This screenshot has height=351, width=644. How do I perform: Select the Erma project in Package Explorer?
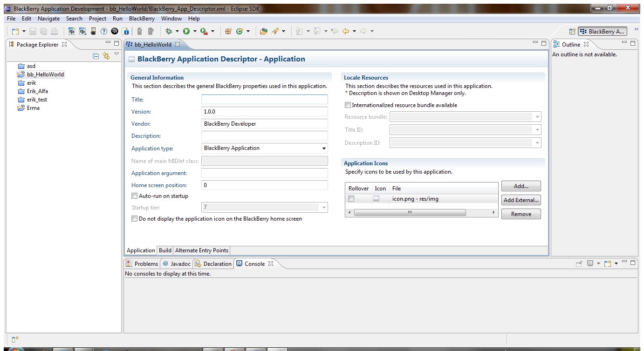click(x=28, y=108)
